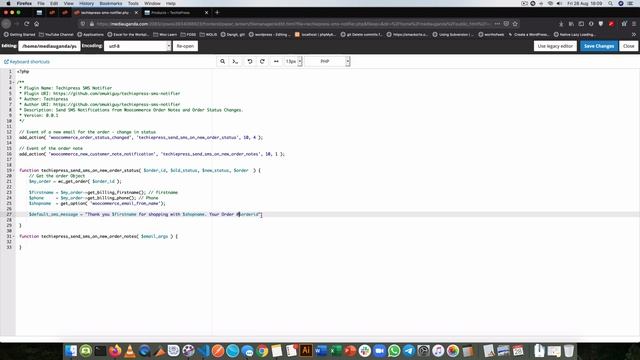This screenshot has width=640, height=360.
Task: Open the localhost phpMyAdmin bookmark
Action: pos(315,35)
